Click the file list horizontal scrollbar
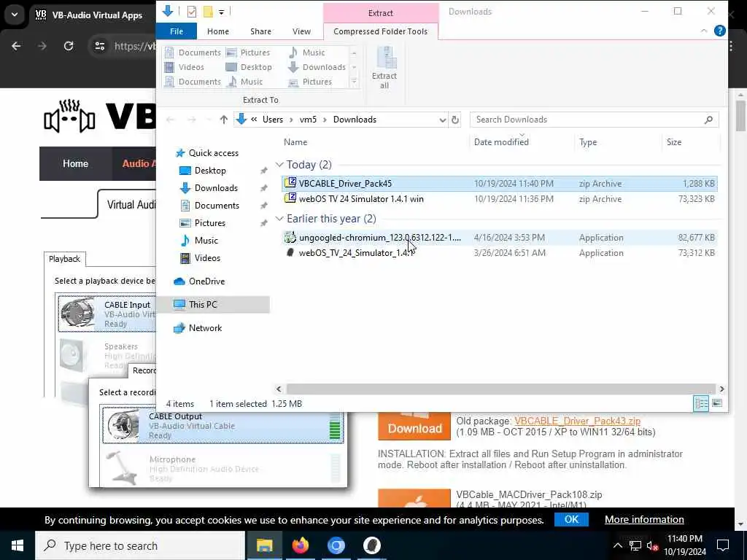 [500, 389]
